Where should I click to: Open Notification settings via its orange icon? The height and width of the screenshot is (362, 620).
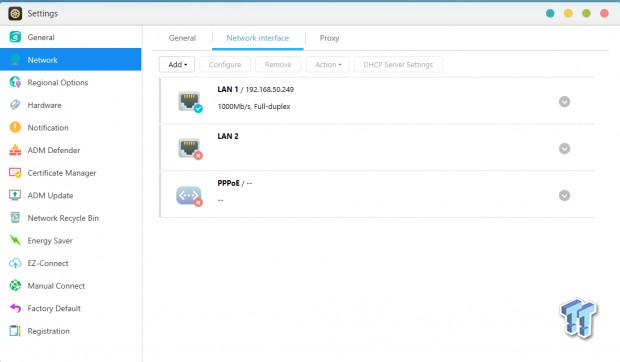point(15,127)
